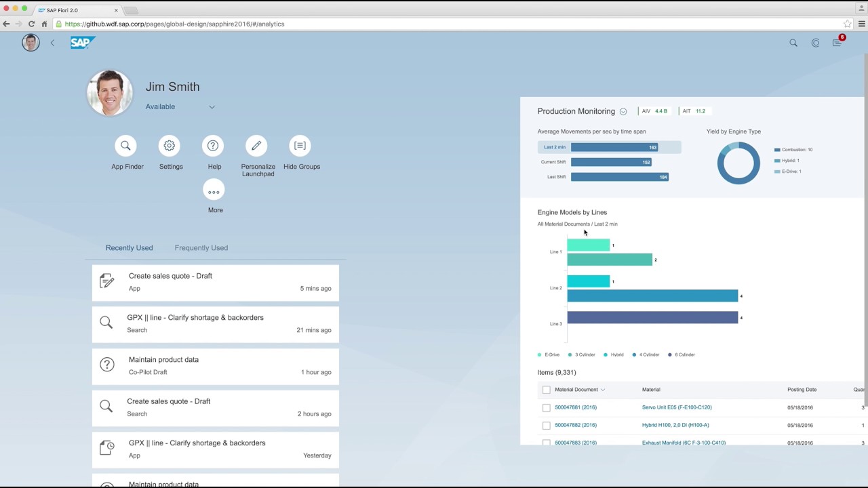Click the 3 Cylinder legend item

582,354
